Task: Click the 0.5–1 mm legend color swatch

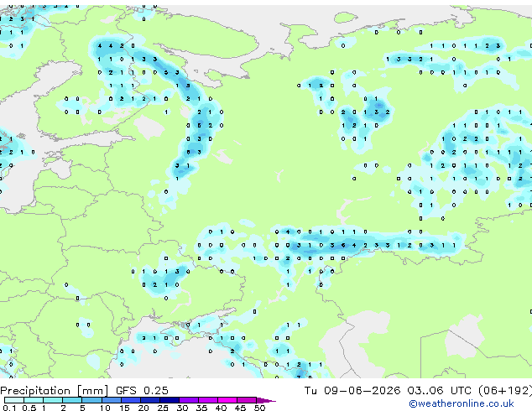Action: point(34,400)
